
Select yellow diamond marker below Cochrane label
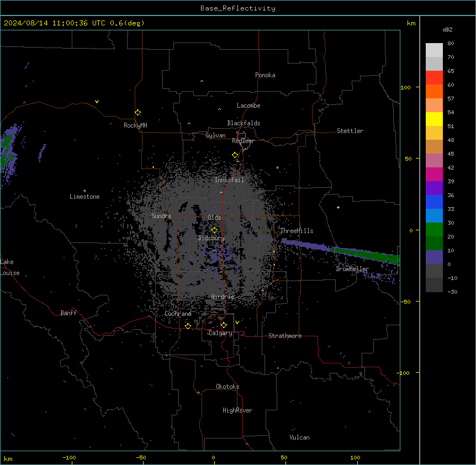[188, 326]
